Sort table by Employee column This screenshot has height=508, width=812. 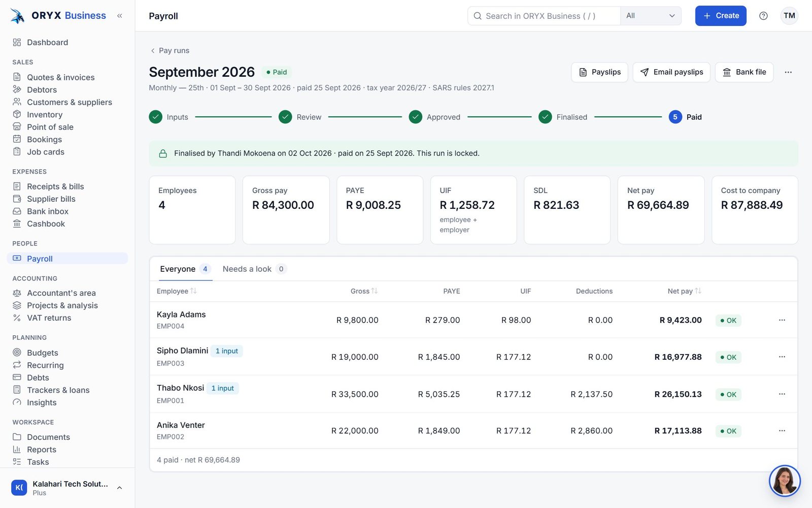[177, 291]
